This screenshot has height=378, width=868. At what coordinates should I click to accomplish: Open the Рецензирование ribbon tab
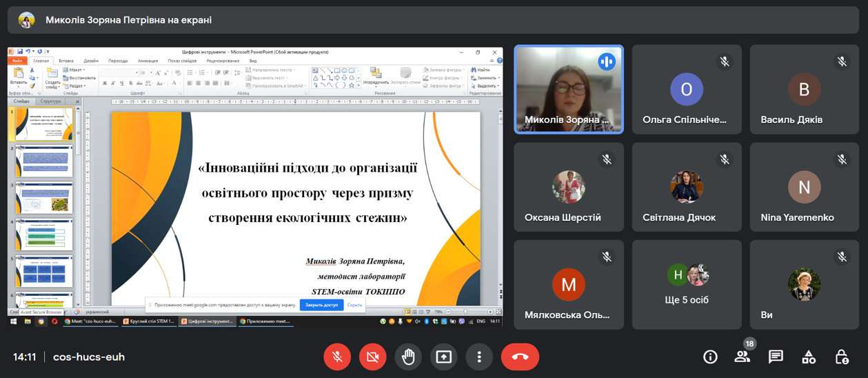223,61
